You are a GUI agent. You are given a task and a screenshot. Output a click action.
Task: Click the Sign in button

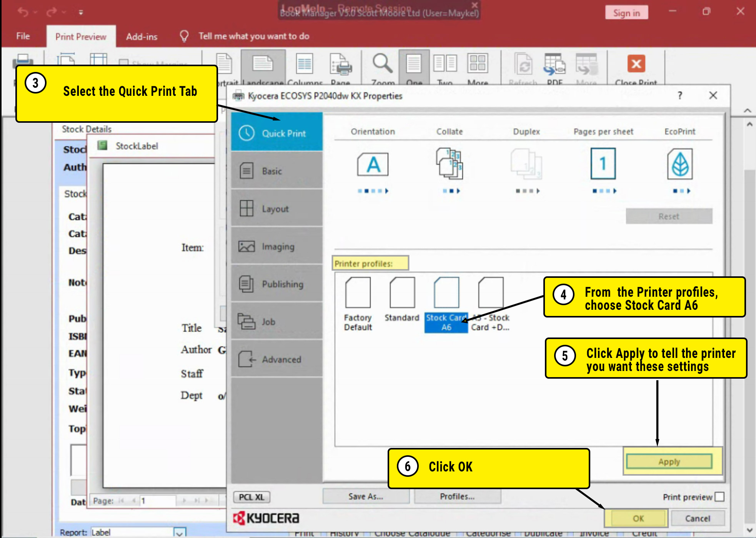coord(626,13)
